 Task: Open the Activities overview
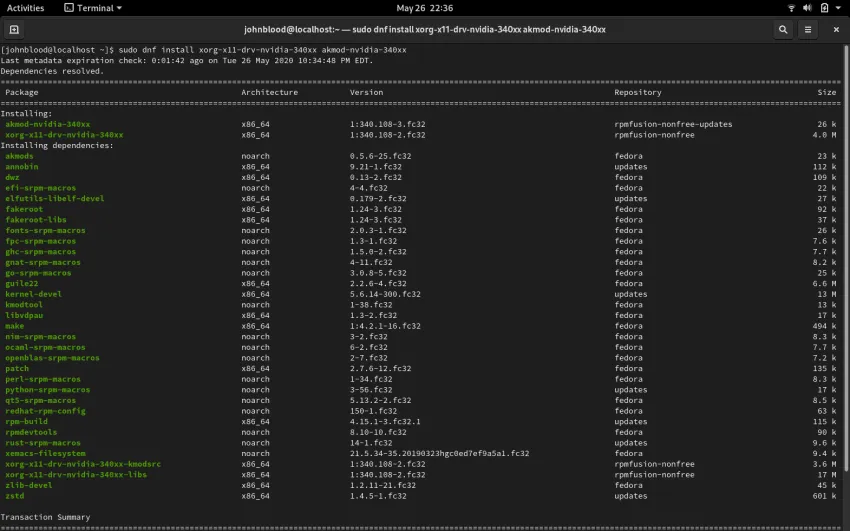[25, 8]
